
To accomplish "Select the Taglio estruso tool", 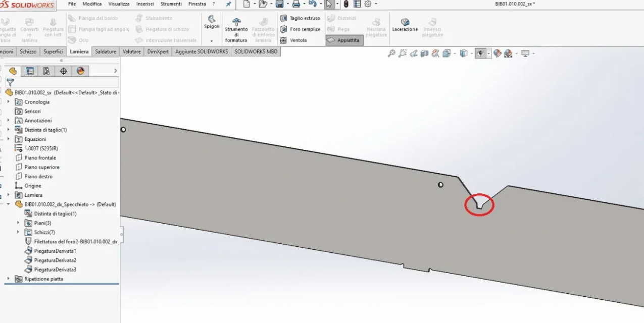I will 300,18.
